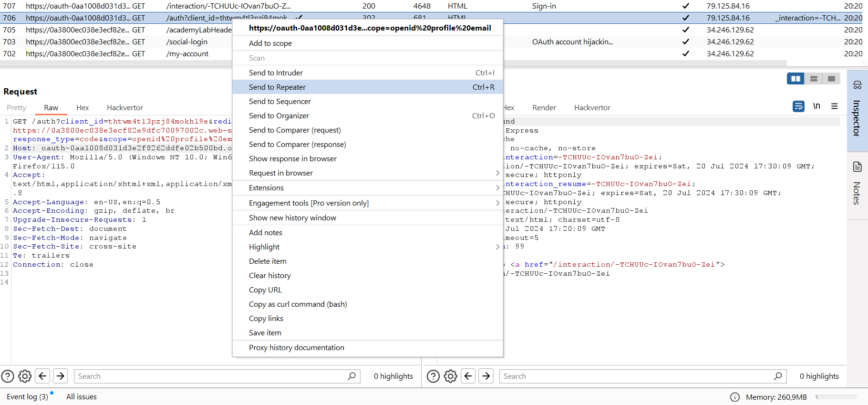Choose Send to Comparer (request)
Viewport: 868px width, 405px height.
[x=367, y=130]
